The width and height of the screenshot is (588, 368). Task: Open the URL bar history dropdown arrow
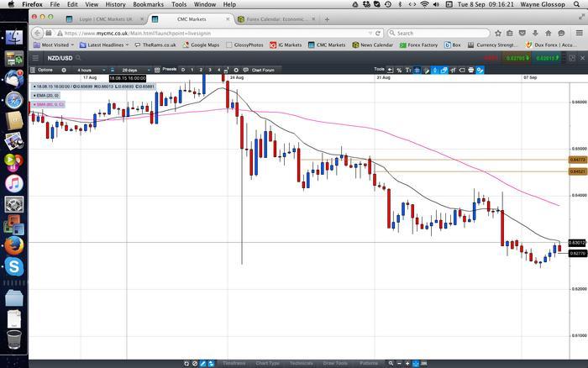[370, 34]
